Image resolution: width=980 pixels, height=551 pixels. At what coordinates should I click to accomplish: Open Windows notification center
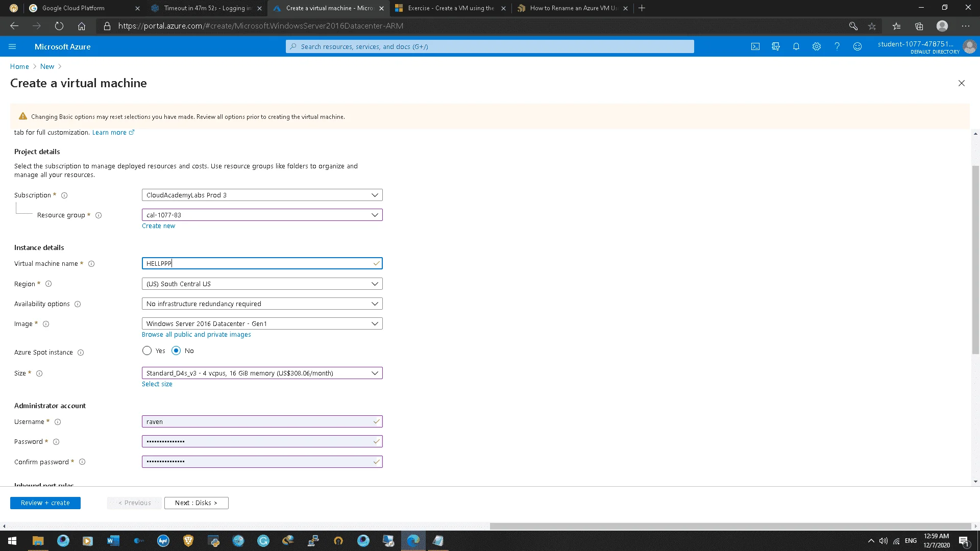point(964,541)
